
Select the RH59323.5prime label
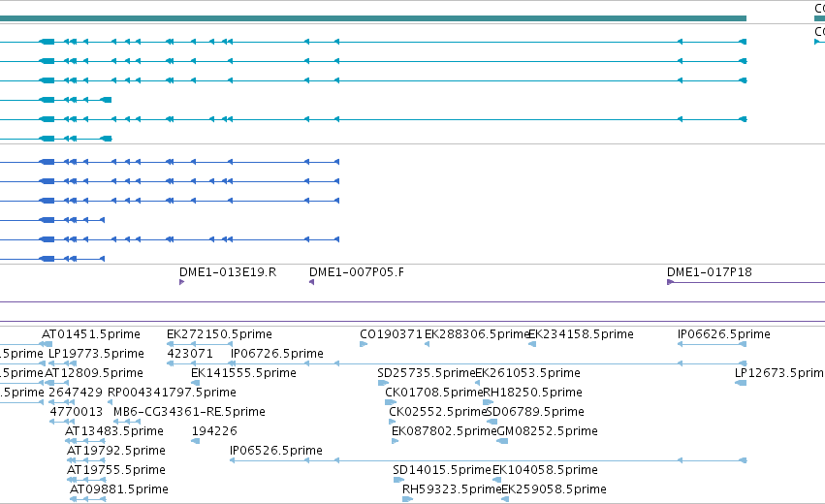click(x=452, y=489)
